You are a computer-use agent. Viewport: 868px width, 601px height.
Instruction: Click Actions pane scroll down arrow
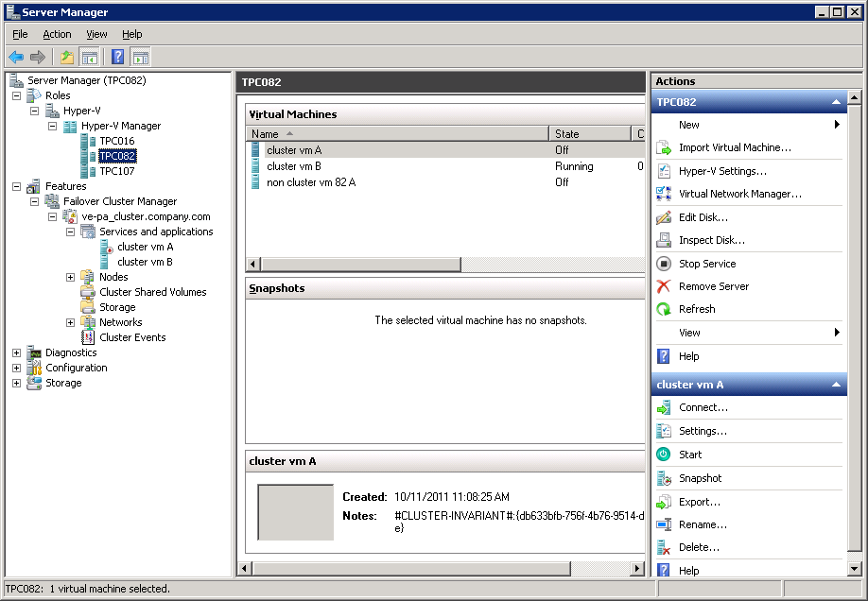point(854,568)
